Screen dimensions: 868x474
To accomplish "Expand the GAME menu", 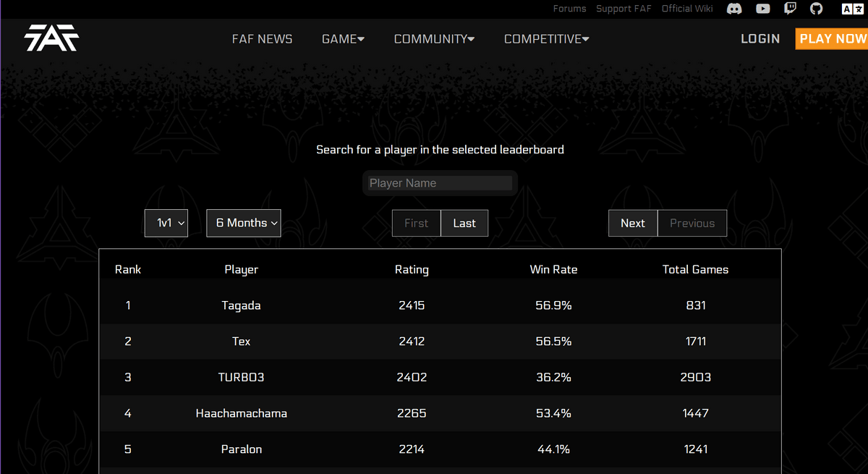I will coord(343,39).
